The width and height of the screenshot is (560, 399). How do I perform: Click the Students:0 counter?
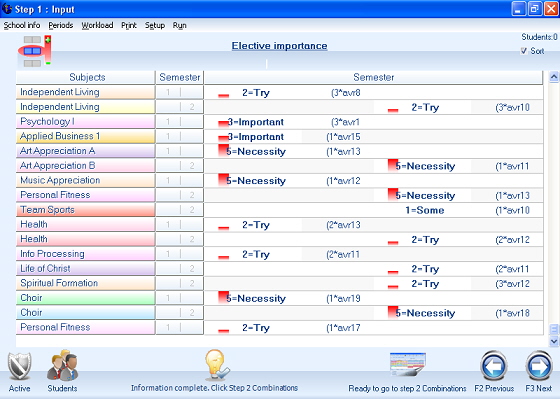[x=539, y=37]
